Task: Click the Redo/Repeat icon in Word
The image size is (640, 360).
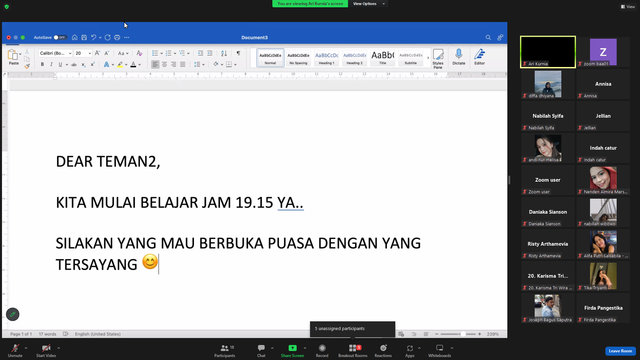Action: point(108,38)
